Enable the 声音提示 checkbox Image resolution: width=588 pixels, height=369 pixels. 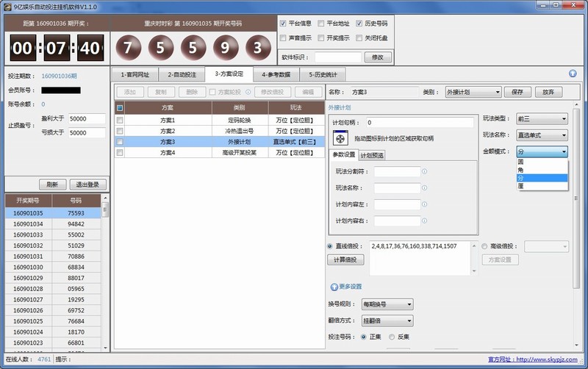[284, 37]
